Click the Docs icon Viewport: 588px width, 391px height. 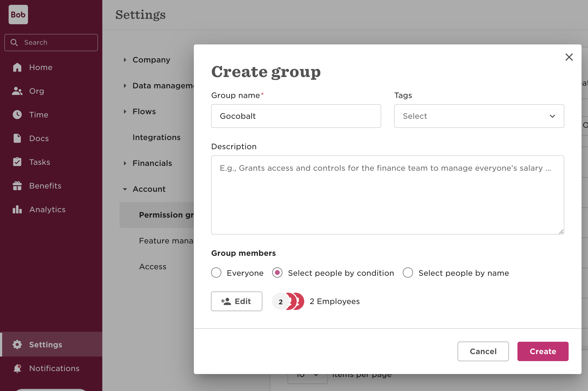(17, 138)
